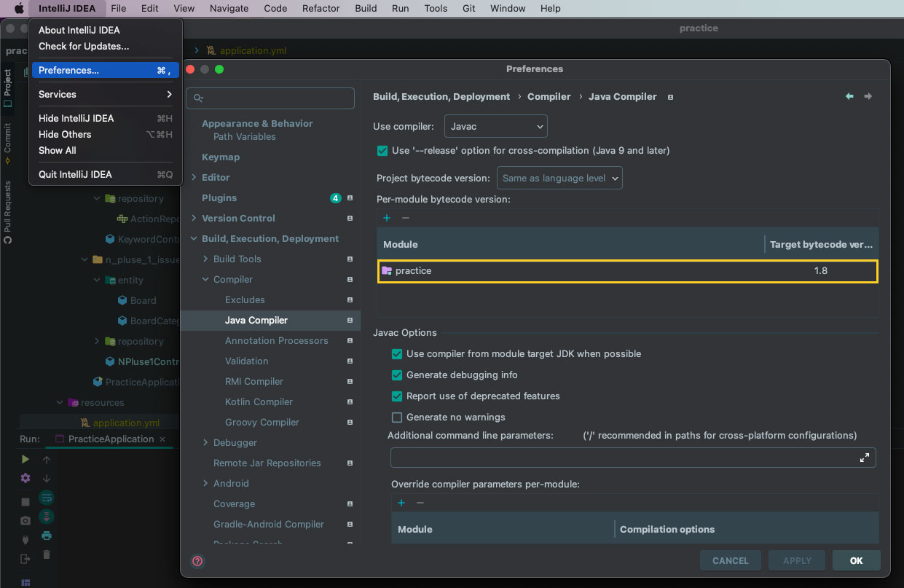Click the camera thread dump icon
This screenshot has width=904, height=588.
tap(25, 520)
